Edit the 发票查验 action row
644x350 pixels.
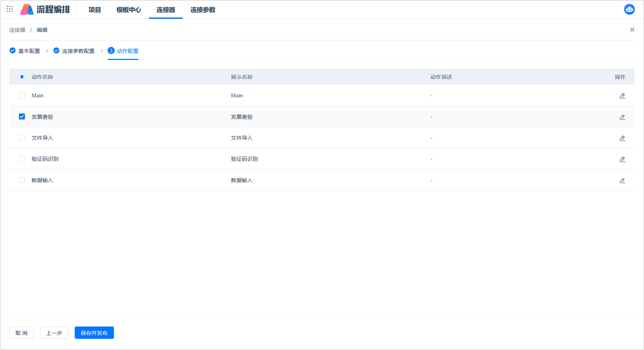[622, 117]
